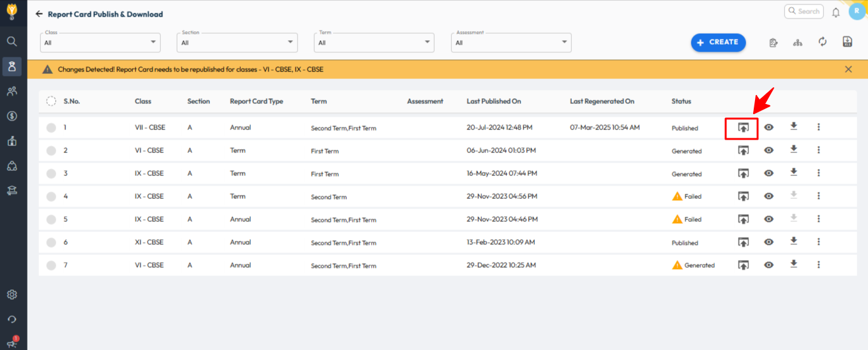Click the megaphone announcements icon in sidebar
This screenshot has width=868, height=350.
point(11,343)
